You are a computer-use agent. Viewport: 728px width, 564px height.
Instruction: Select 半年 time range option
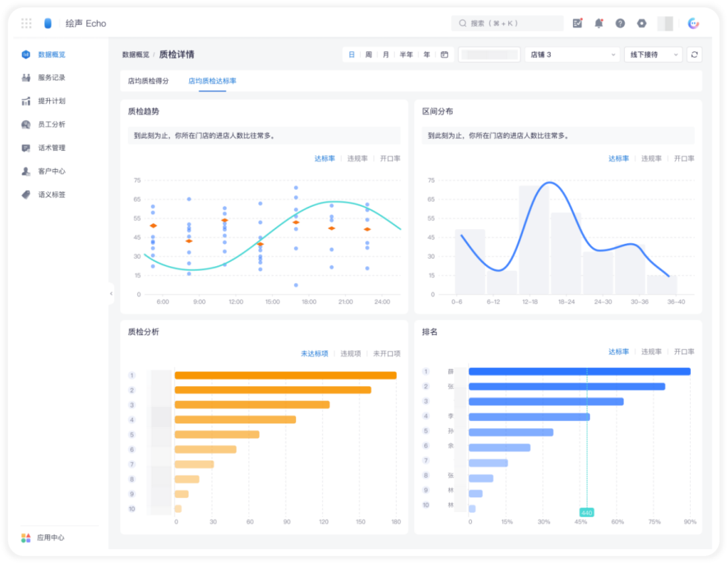pos(406,55)
